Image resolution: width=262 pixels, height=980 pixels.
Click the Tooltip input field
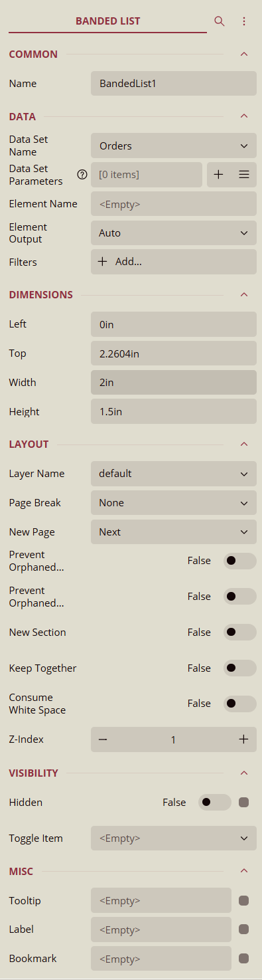(161, 901)
